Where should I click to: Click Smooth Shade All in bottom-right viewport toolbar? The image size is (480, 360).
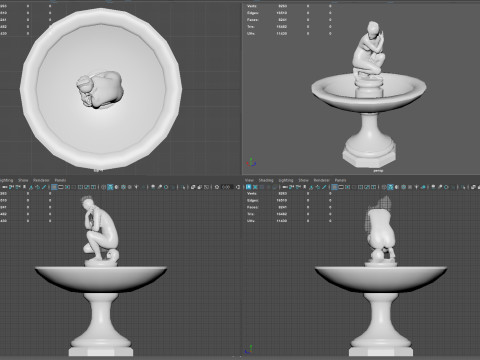coord(390,187)
